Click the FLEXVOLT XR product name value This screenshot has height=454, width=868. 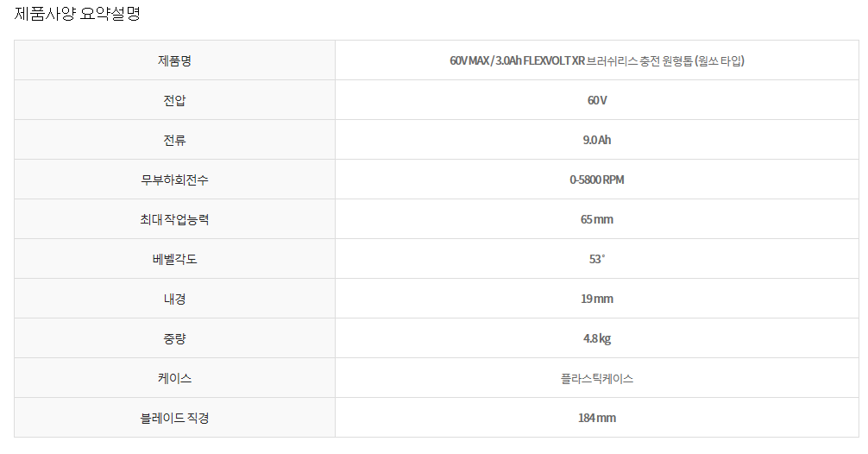point(596,60)
